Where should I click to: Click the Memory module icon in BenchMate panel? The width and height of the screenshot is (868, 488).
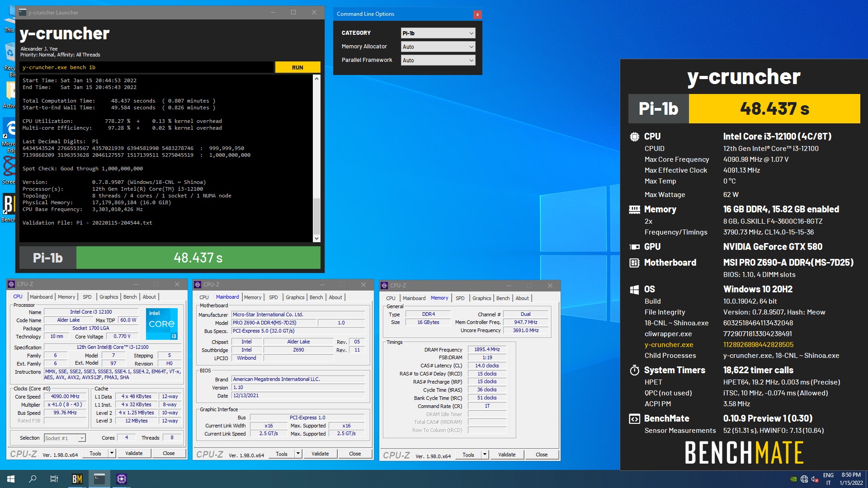click(635, 209)
